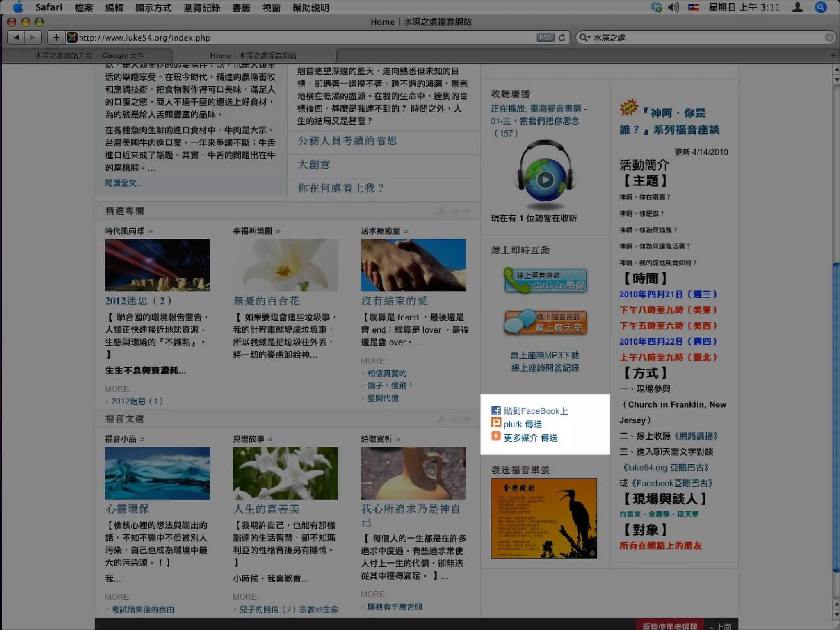Image resolution: width=840 pixels, height=630 pixels.
Task: Click the orange more-media plus icon
Action: click(x=495, y=436)
